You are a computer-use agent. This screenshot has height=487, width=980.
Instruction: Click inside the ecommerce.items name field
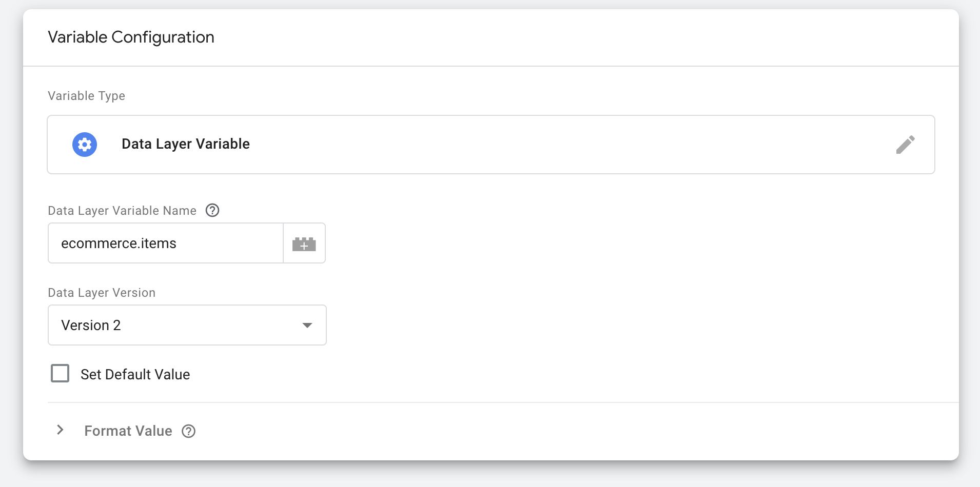[165, 243]
